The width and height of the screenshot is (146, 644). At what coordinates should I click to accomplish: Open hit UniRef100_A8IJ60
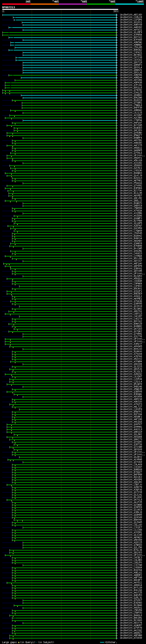(x=131, y=15)
